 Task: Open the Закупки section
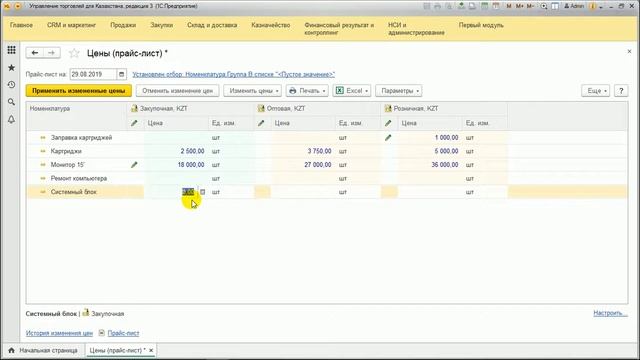162,25
